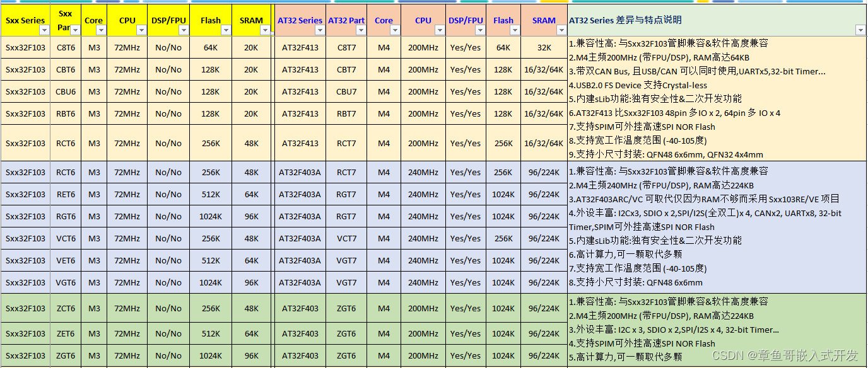
Task: Open the orange CPU column filter dropdown
Action: click(x=440, y=30)
